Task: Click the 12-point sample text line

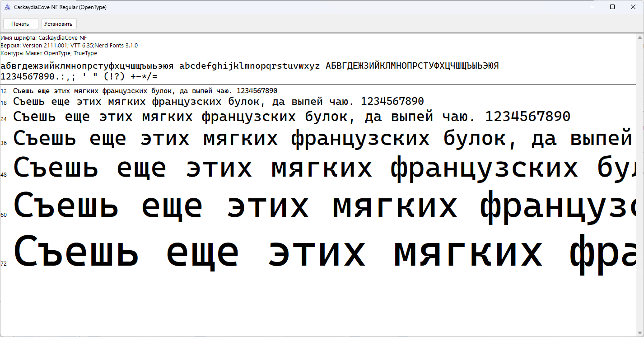Action: tap(145, 91)
